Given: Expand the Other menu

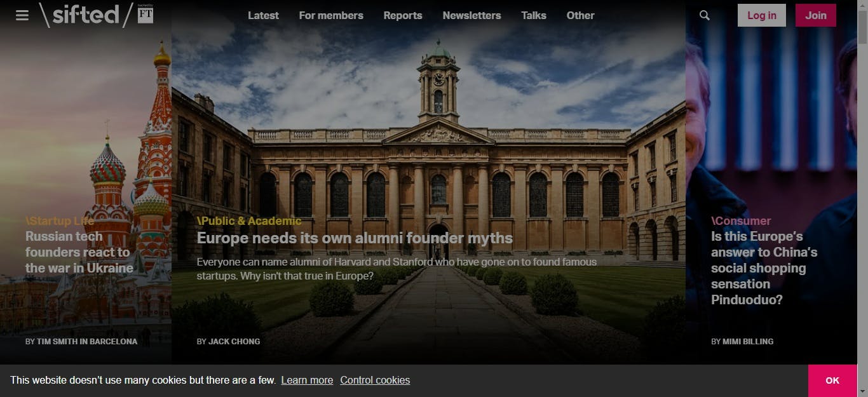Looking at the screenshot, I should pyautogui.click(x=581, y=15).
